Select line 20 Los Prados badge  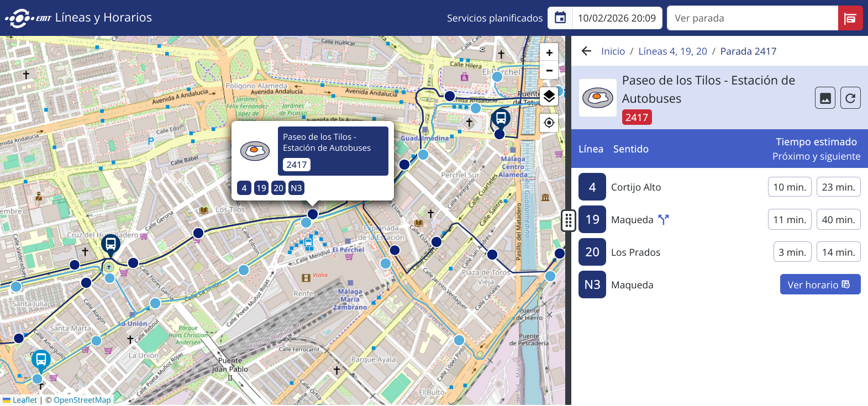tap(592, 252)
